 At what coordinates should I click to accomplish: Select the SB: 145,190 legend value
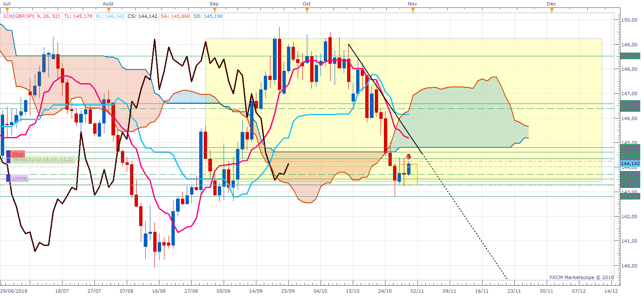[x=208, y=16]
